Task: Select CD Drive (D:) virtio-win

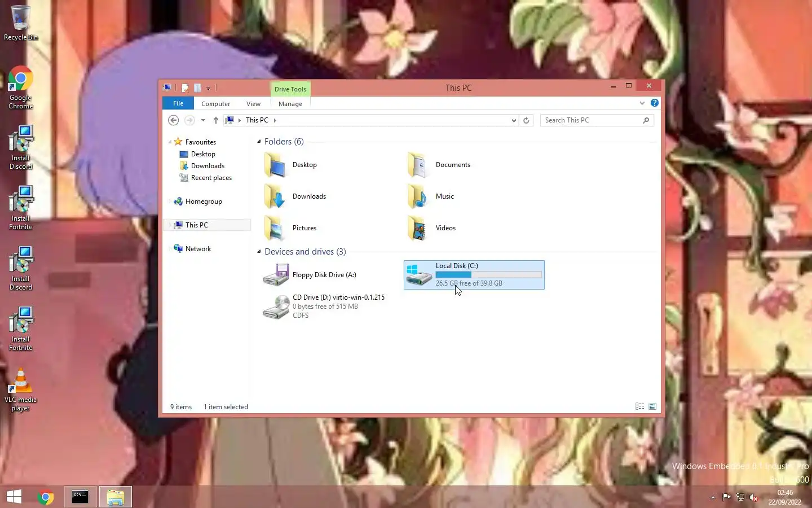Action: tap(324, 306)
